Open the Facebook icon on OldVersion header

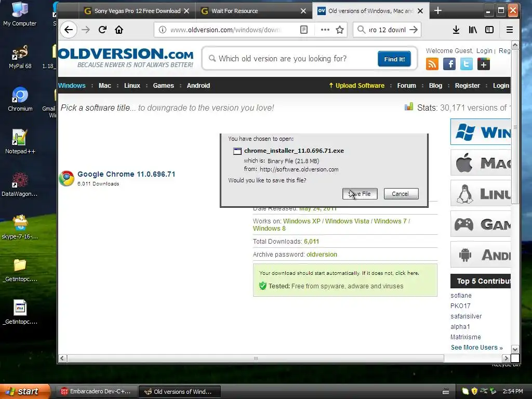coord(449,64)
